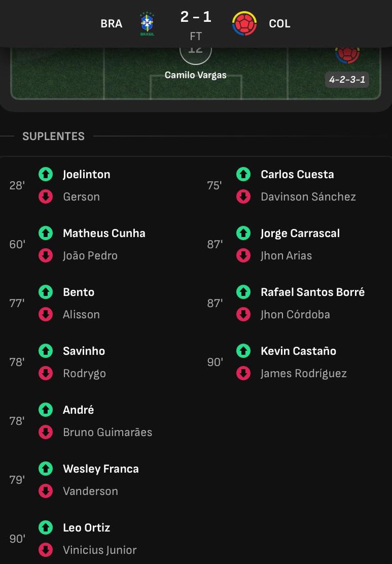Click the green arrow next to Carlos Cuesta
392x564 pixels.
[x=243, y=174]
